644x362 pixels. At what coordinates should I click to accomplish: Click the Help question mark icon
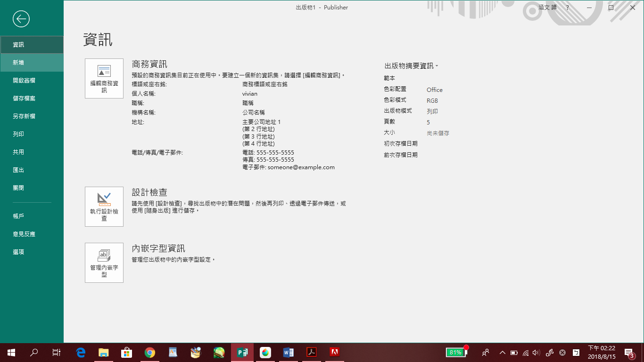point(567,8)
